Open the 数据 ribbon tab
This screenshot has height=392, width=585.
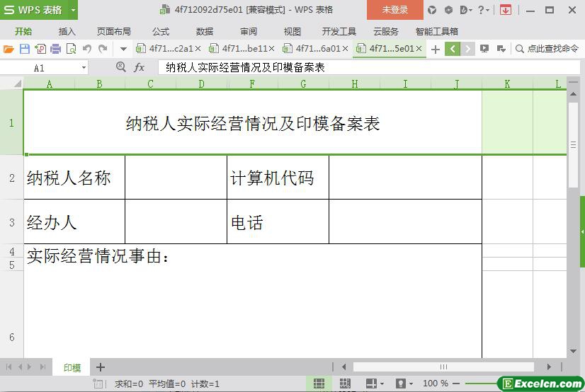205,32
